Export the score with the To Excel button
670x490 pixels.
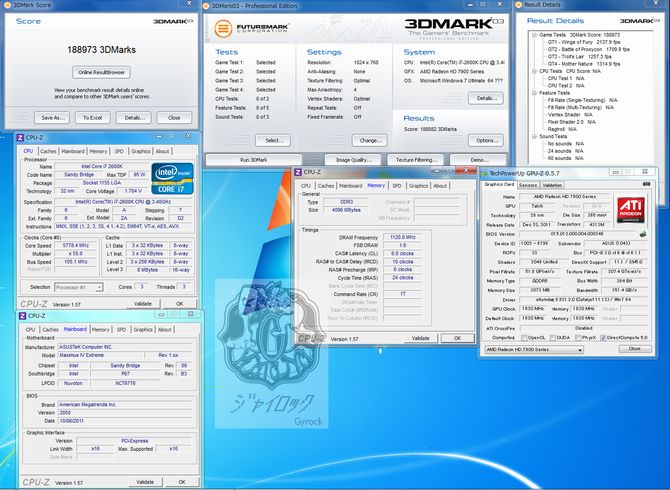click(x=93, y=118)
